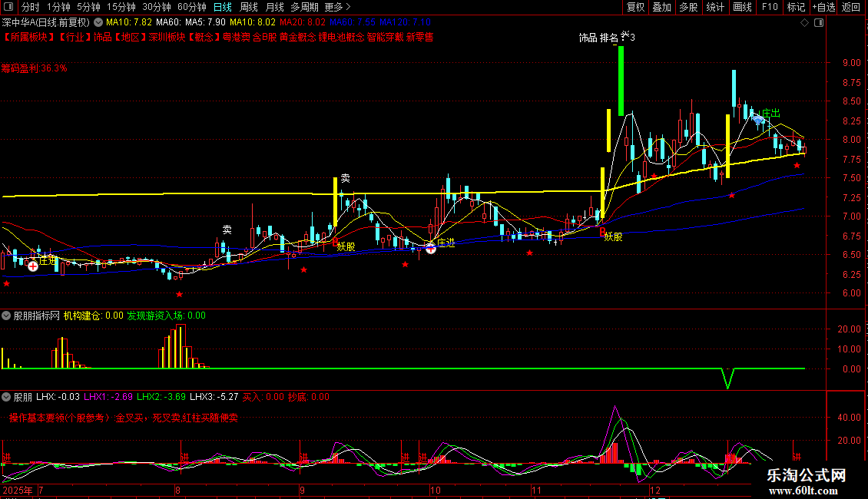Click the tall green bar under 排名
Image resolution: width=868 pixels, height=499 pixels.
(x=621, y=81)
